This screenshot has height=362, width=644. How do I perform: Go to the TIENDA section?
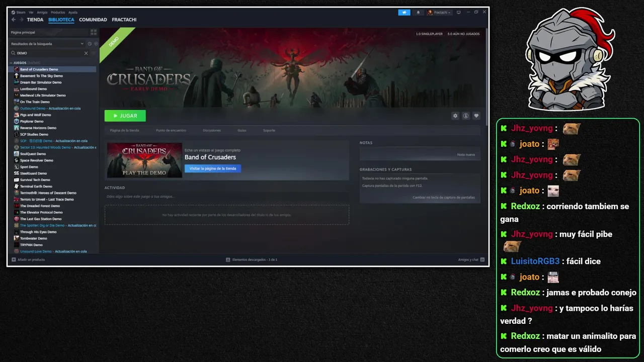[35, 20]
